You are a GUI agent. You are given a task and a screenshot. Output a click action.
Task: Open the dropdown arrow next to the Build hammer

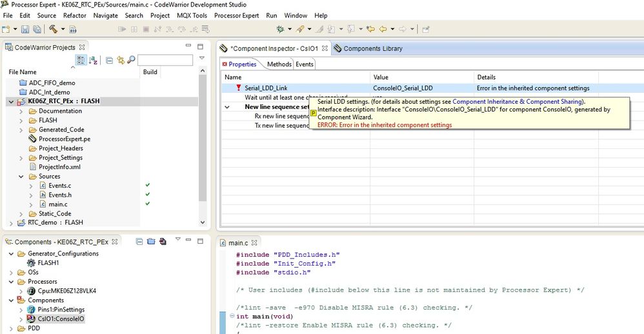coord(63,29)
